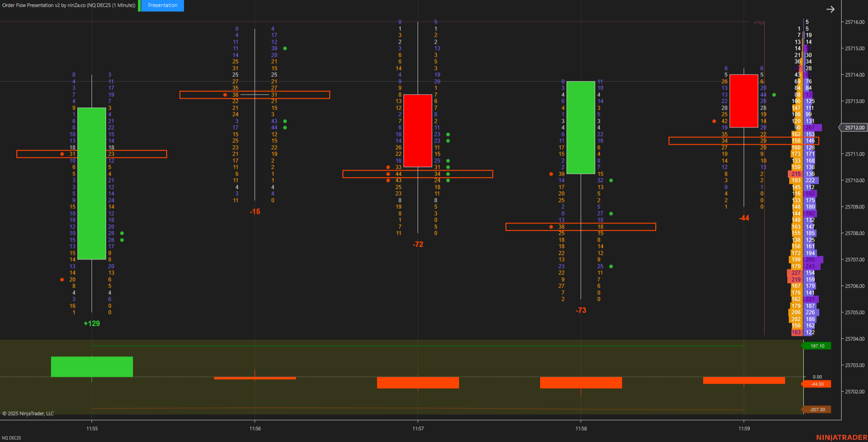Click the red candle body at 11:59
This screenshot has height=442, width=868.
tap(744, 101)
